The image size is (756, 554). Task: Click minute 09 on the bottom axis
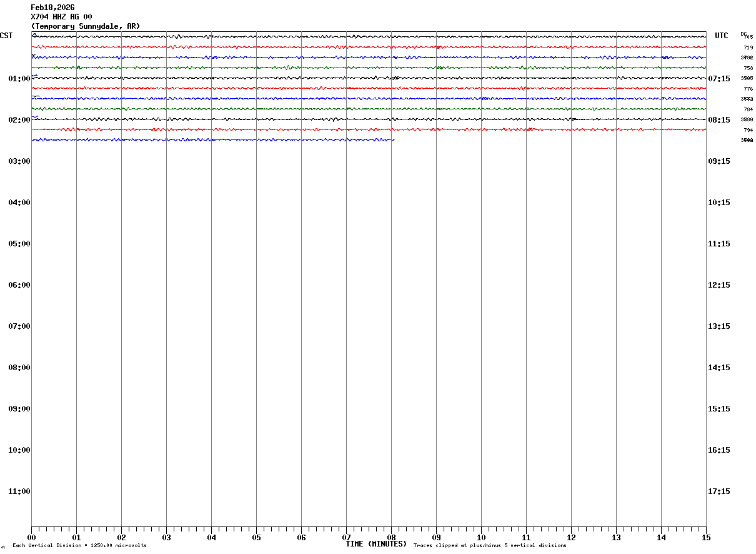(436, 537)
